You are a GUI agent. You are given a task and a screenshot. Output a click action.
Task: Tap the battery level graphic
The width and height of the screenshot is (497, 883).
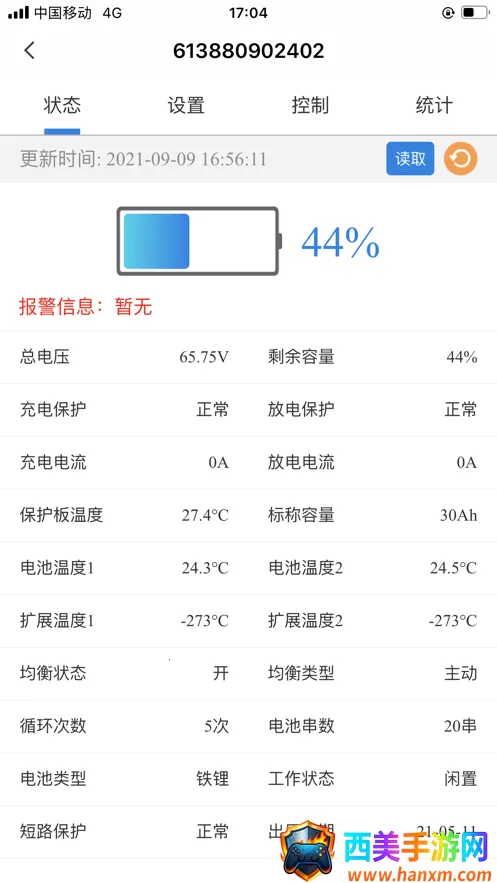click(x=199, y=242)
